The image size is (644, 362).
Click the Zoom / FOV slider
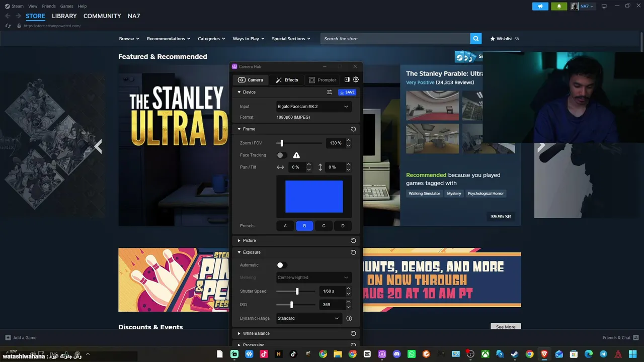pyautogui.click(x=299, y=143)
